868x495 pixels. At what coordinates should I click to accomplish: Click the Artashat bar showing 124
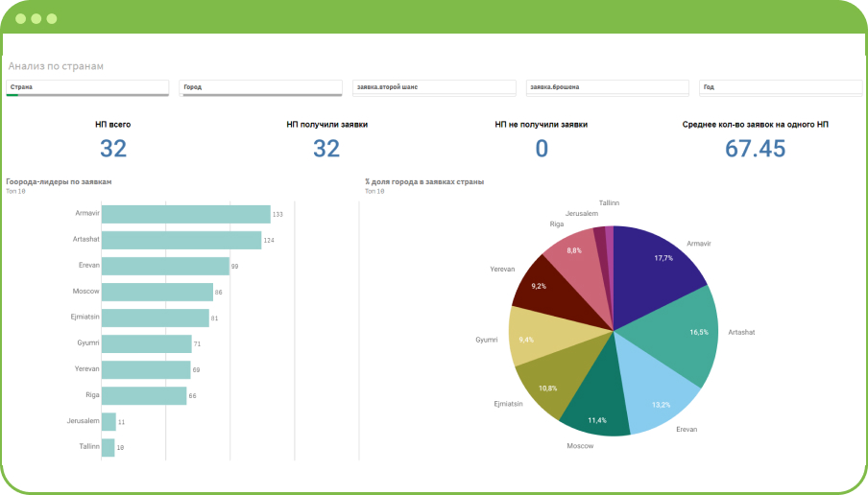point(181,240)
